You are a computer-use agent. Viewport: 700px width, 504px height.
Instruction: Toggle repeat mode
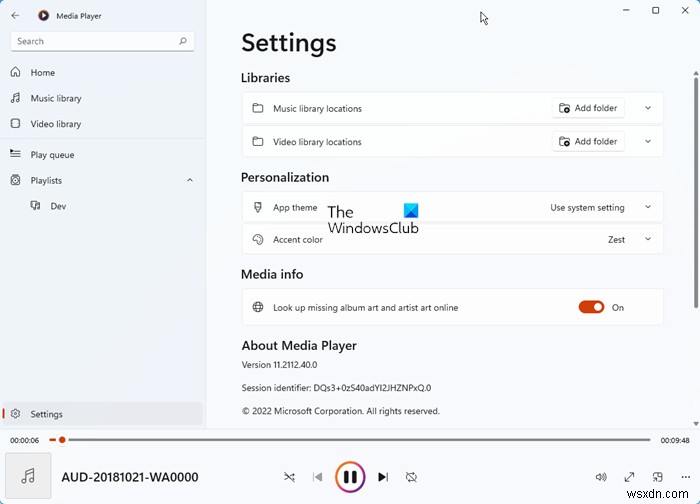coord(411,477)
